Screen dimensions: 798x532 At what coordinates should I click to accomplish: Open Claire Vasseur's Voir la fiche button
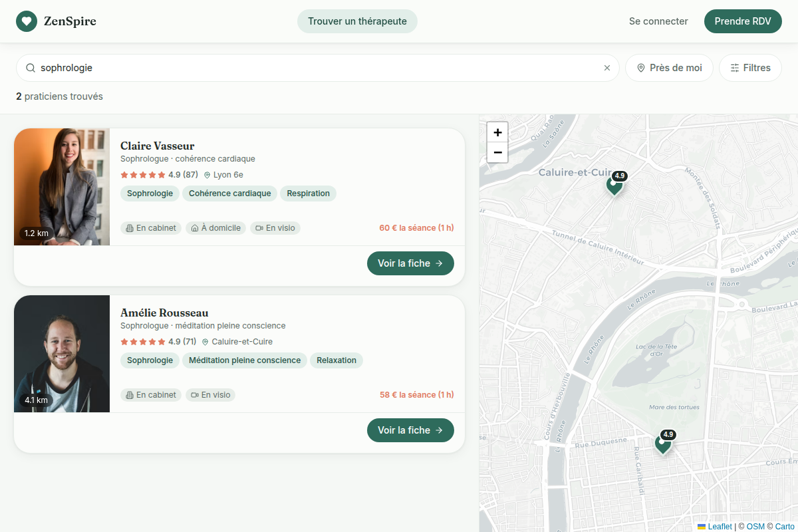point(410,263)
